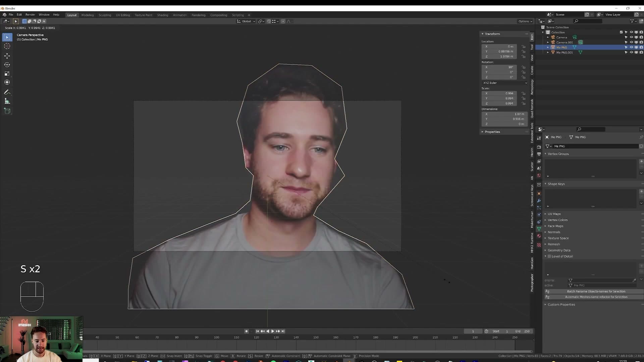Activate the Add Cube tool
The width and height of the screenshot is (644, 362).
point(7,111)
